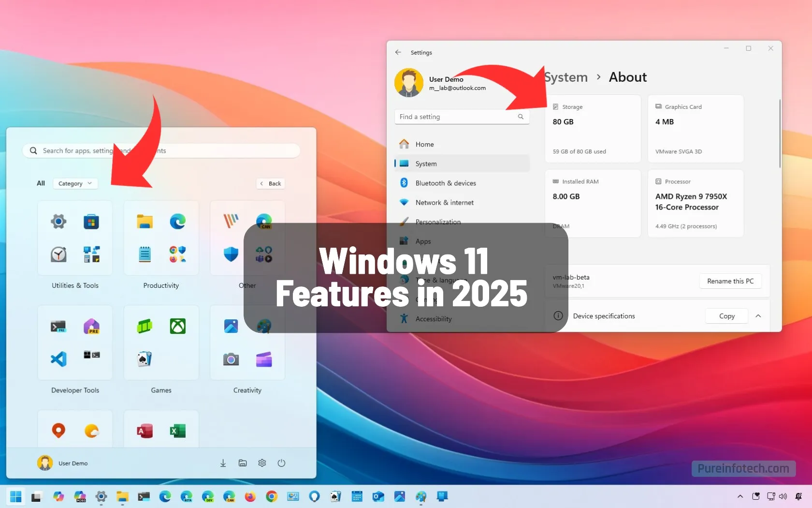Show hidden icons chevron in system tray
Screen dimensions: 812x508
(x=740, y=496)
